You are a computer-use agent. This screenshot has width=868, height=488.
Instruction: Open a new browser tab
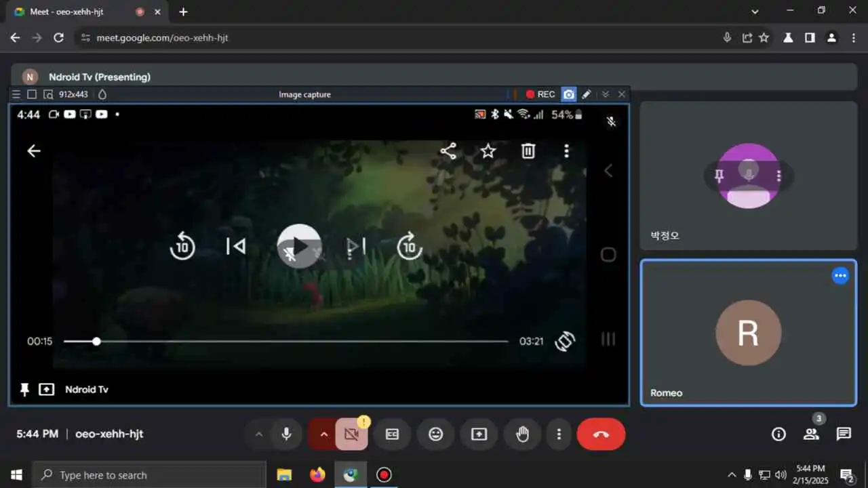coord(183,12)
